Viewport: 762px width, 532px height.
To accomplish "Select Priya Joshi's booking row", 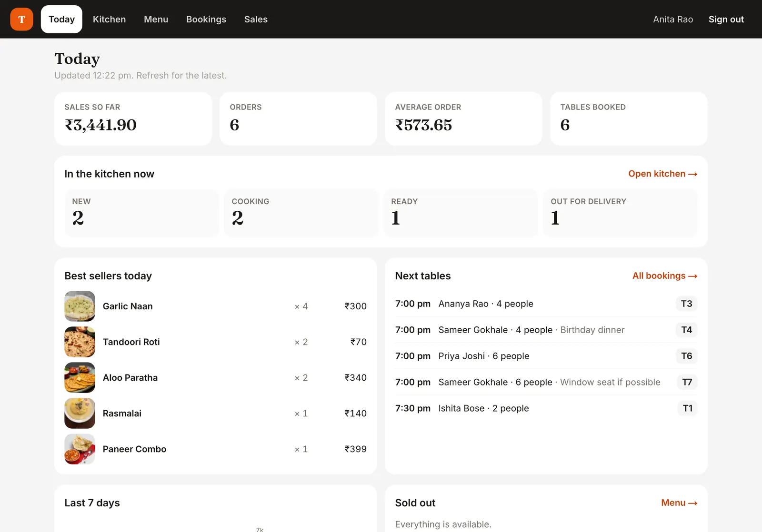I will pos(546,356).
